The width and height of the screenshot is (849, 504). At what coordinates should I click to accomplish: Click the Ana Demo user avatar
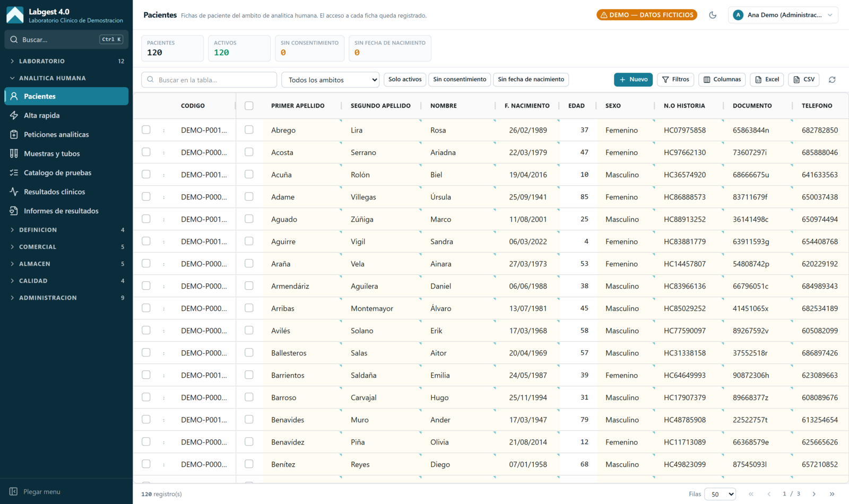(x=738, y=15)
